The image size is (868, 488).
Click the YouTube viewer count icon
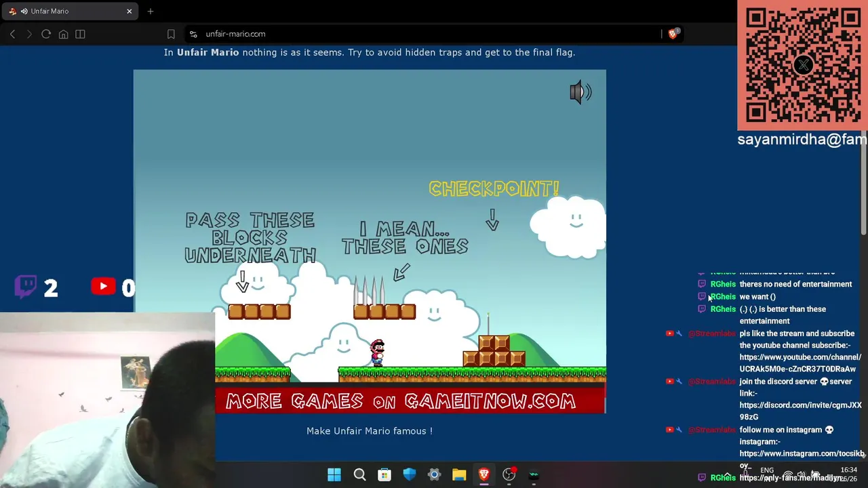[103, 287]
